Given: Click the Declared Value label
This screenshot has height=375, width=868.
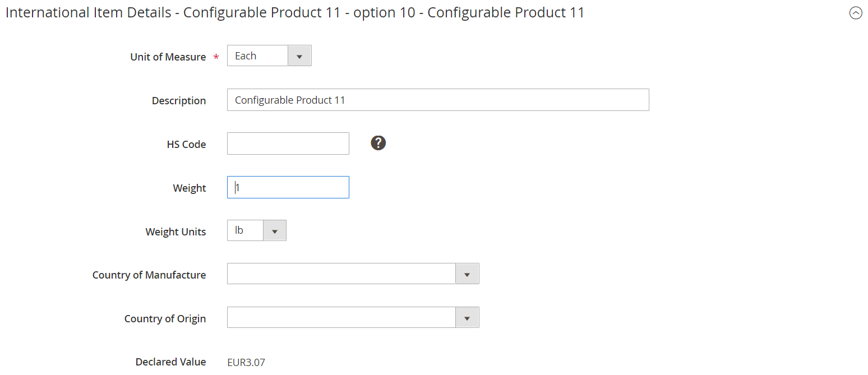Looking at the screenshot, I should click(x=170, y=362).
